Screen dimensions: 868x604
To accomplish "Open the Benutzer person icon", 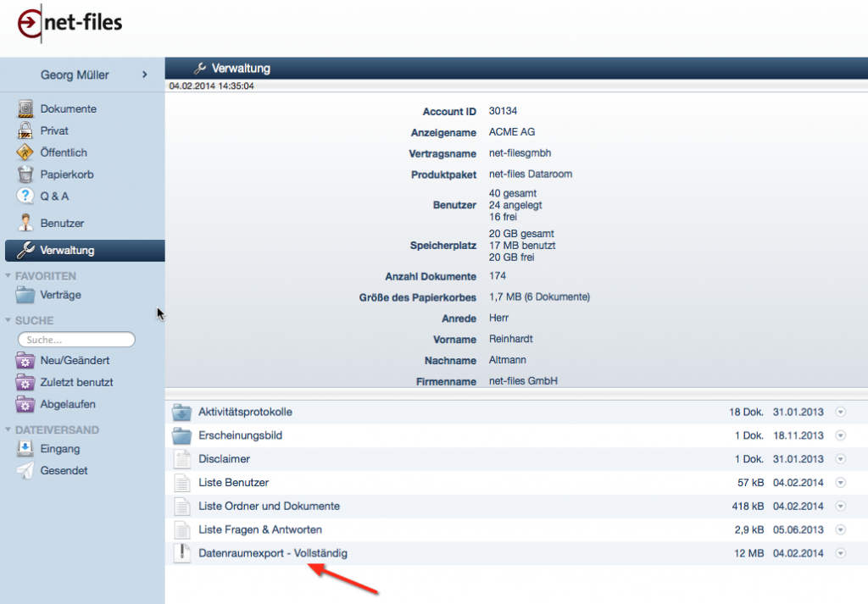I will click(25, 224).
